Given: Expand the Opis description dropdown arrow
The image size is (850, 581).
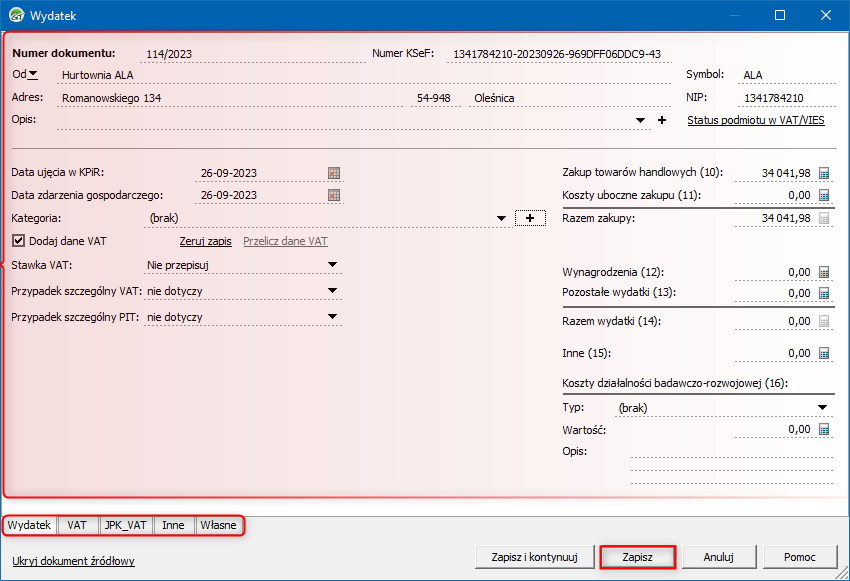Looking at the screenshot, I should [x=640, y=120].
